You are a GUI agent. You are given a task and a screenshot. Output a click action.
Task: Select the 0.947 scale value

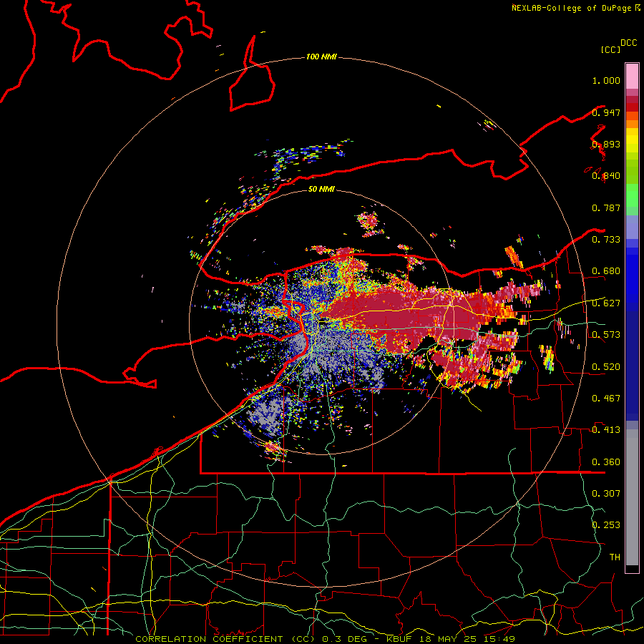[606, 112]
